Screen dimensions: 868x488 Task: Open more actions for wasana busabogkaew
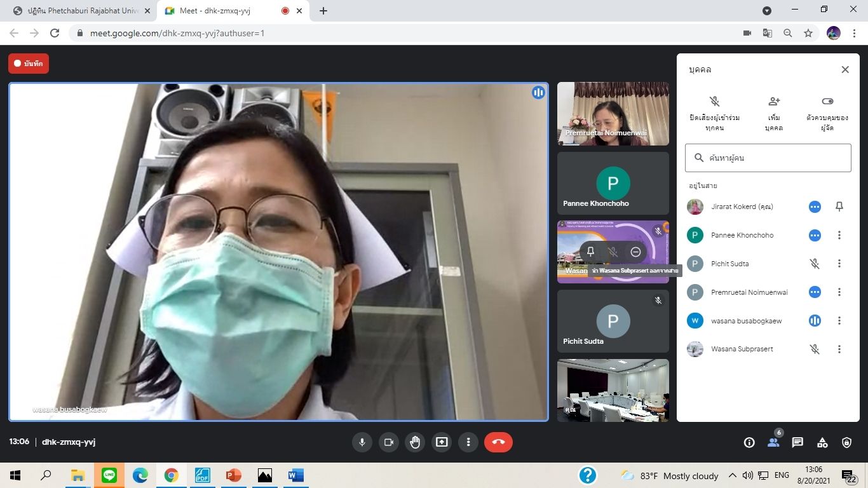tap(839, 321)
